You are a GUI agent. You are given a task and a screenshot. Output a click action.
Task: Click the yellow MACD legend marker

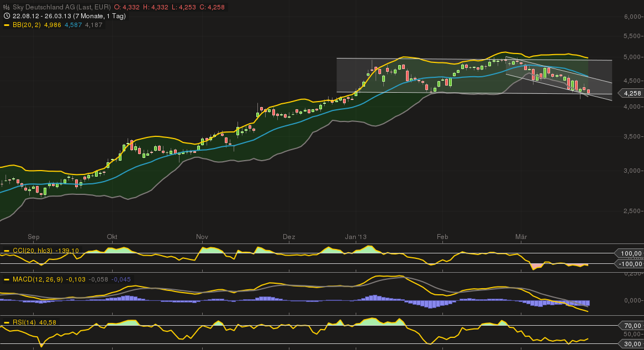tap(7, 279)
